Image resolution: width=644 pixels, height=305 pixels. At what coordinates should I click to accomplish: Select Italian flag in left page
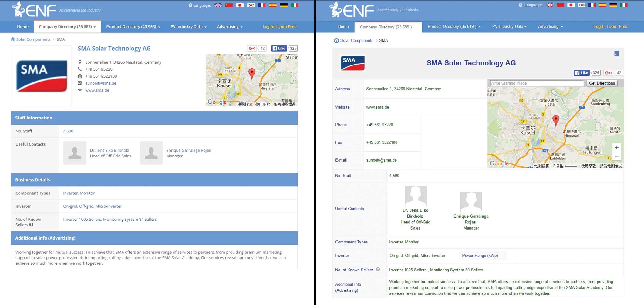click(x=295, y=5)
